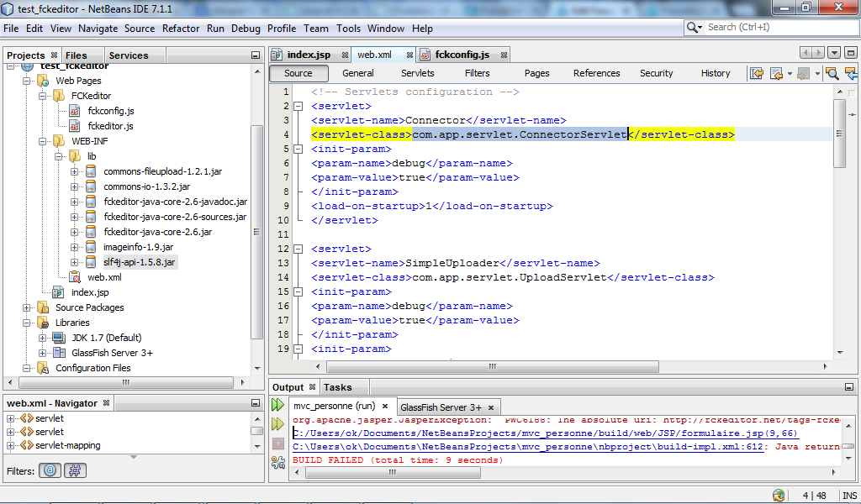The width and height of the screenshot is (861, 504).
Task: Minimize the Output window
Action: pos(849,387)
